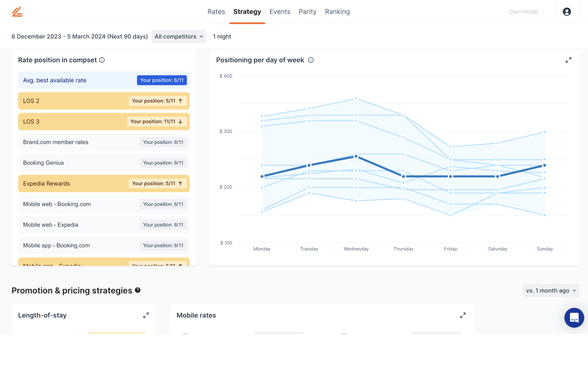
Task: Click the 'Your position: 6/11' badge on Avg. best available rate
Action: (162, 81)
